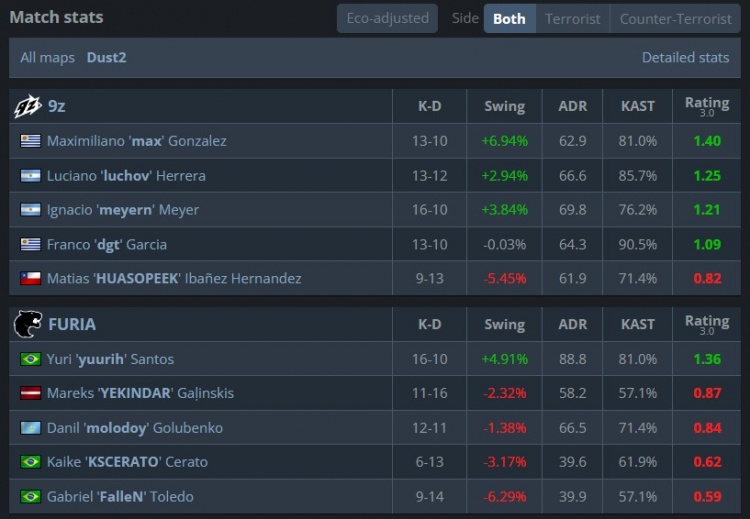750x519 pixels.
Task: Open Ignacio 'meyern' Meyer player profile
Action: click(x=123, y=210)
